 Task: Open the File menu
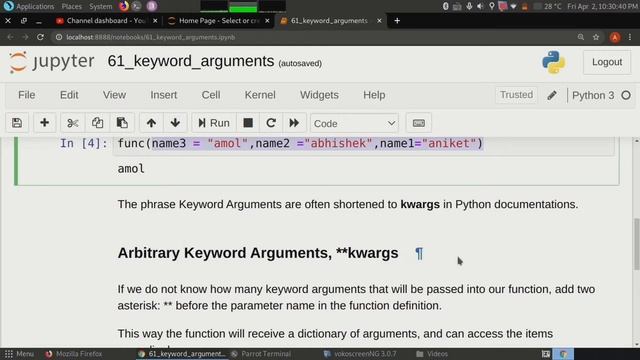pyautogui.click(x=27, y=95)
